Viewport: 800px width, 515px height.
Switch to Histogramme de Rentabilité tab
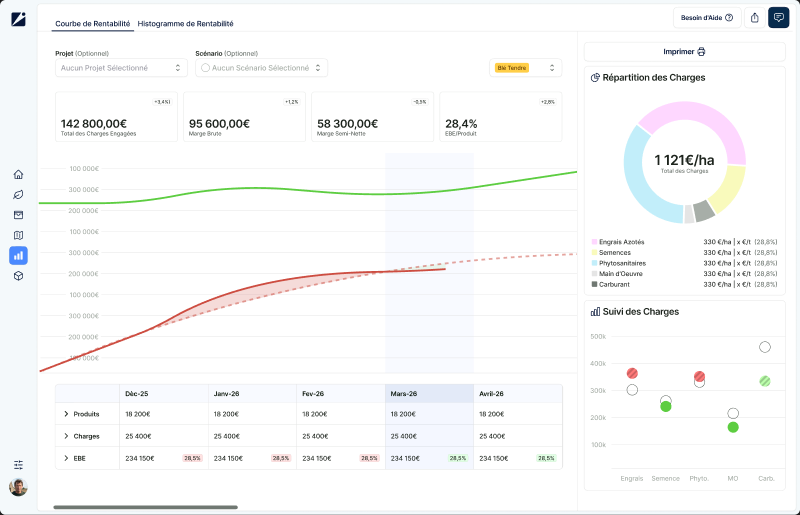pyautogui.click(x=185, y=23)
